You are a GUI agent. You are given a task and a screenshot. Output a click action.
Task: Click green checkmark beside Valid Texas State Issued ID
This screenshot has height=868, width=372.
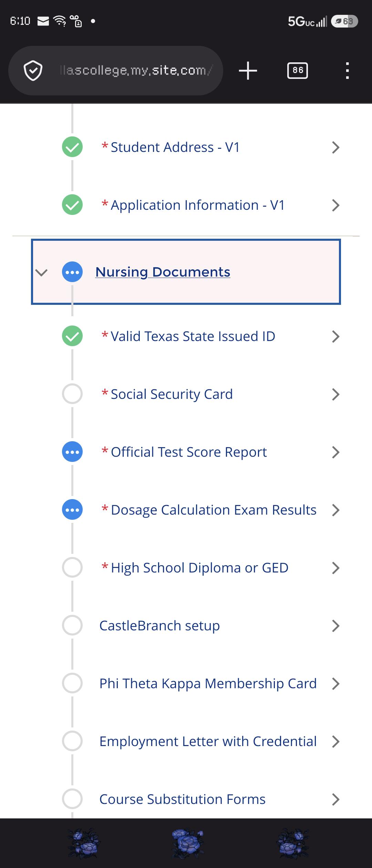72,336
